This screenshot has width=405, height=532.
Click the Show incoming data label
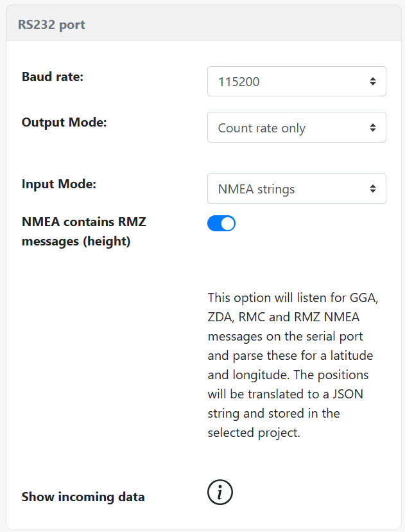83,497
